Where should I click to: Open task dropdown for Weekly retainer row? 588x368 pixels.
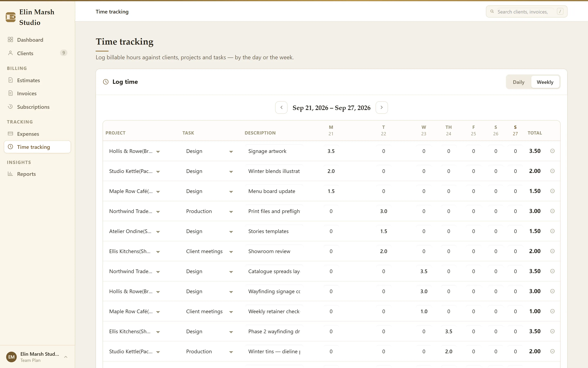(x=209, y=312)
